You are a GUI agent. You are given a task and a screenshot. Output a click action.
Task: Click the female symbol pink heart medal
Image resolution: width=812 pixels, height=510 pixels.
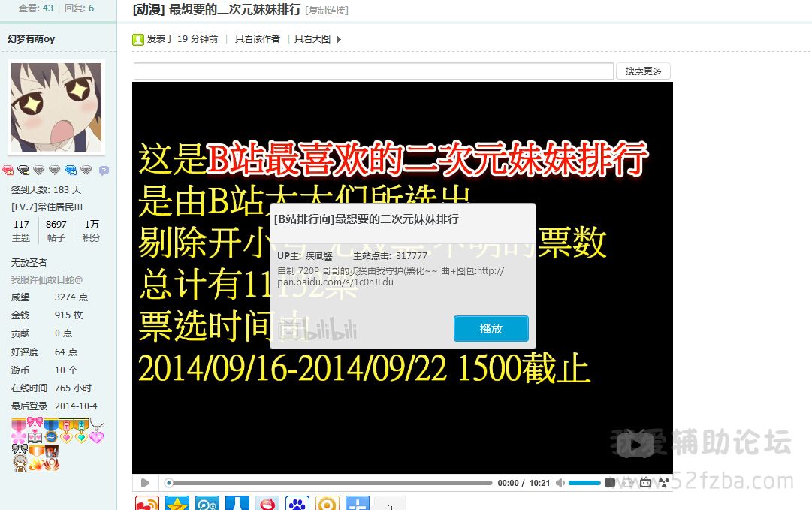pos(66,431)
